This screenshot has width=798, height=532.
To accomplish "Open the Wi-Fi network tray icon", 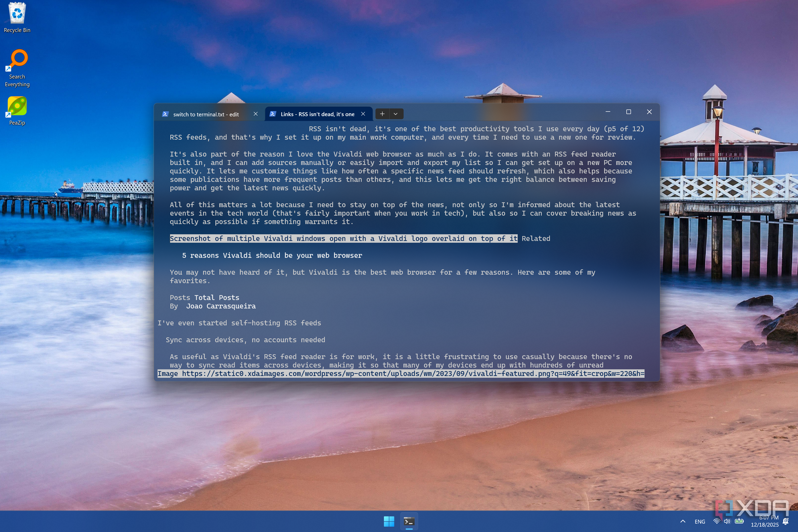I will point(717,522).
